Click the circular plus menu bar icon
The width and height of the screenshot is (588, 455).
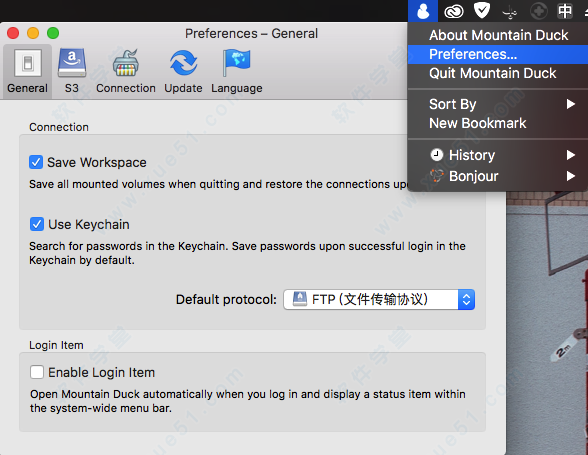538,12
